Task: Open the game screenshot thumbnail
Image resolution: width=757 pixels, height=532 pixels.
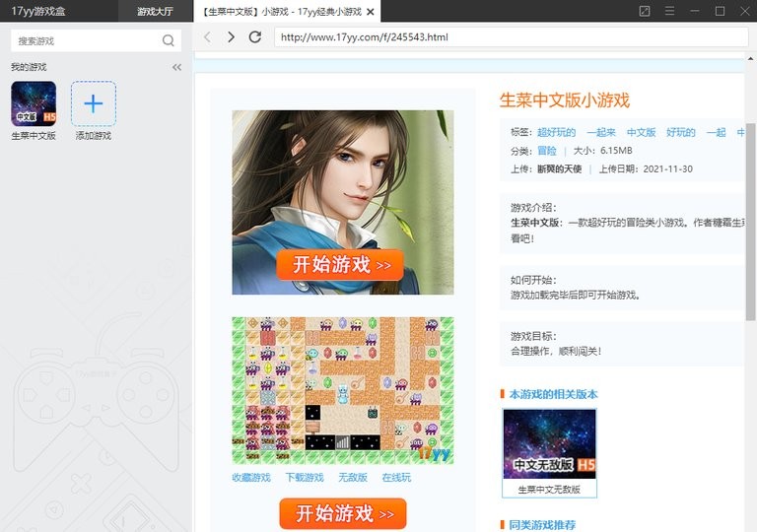Action: (343, 390)
